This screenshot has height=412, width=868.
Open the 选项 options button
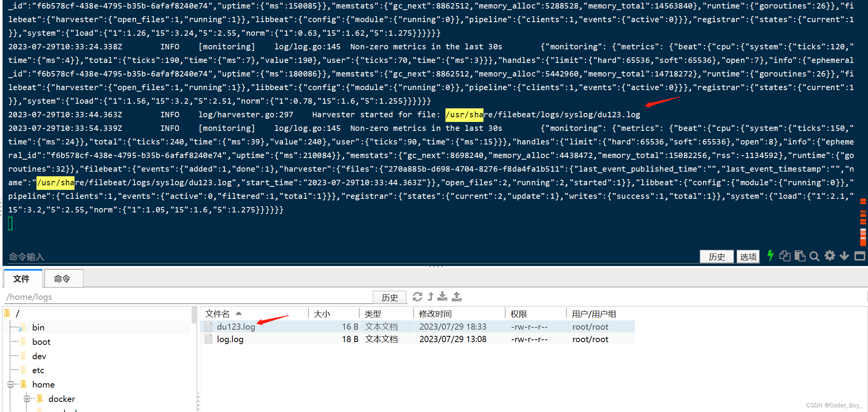tap(748, 257)
